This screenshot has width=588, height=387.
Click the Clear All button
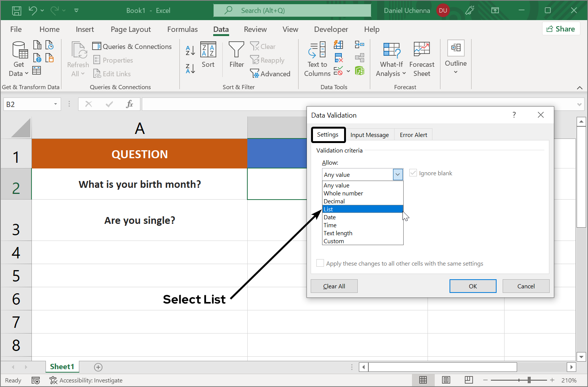tap(334, 286)
